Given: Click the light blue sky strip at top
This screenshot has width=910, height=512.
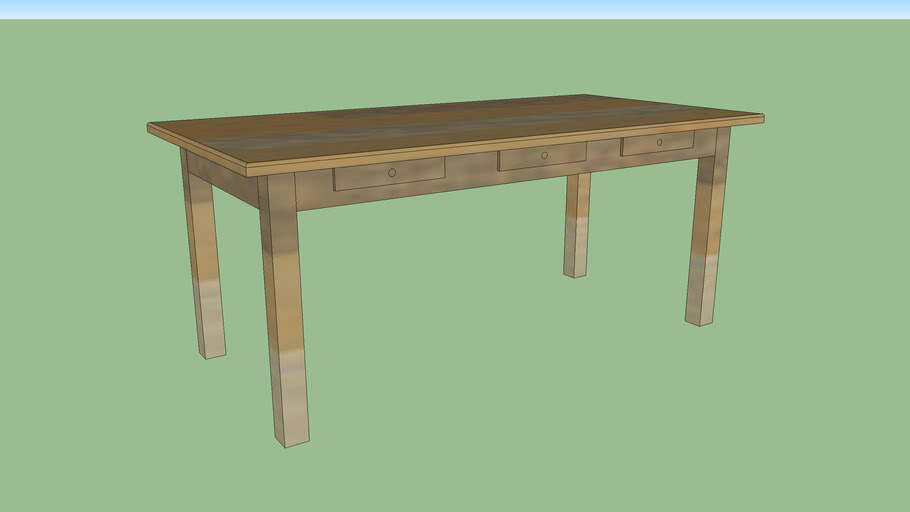Looking at the screenshot, I should pos(455,8).
